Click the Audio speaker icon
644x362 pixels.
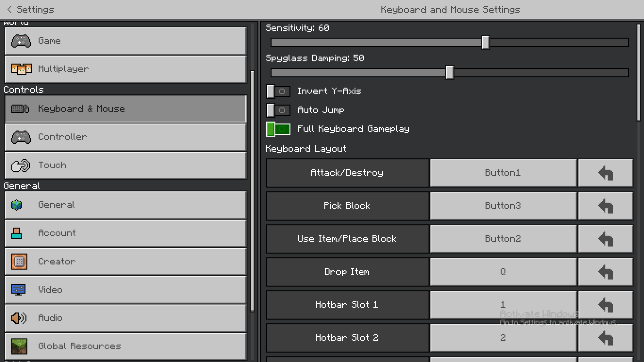(x=19, y=318)
